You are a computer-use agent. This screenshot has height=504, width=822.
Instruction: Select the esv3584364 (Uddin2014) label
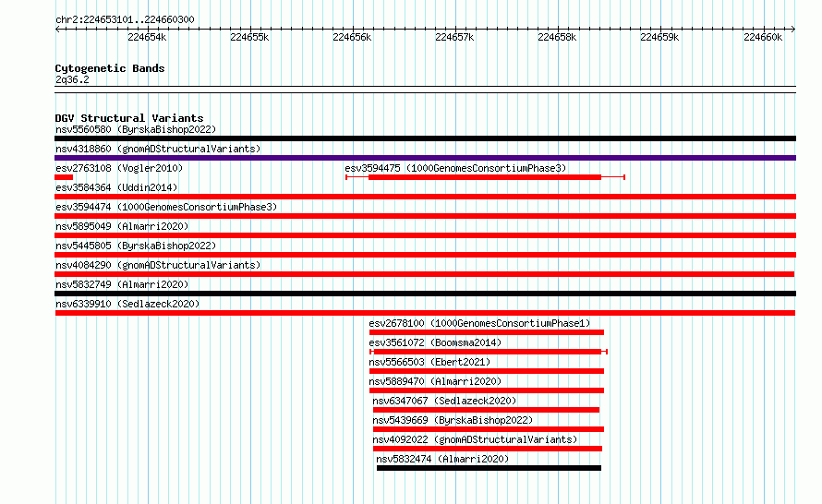pyautogui.click(x=116, y=187)
